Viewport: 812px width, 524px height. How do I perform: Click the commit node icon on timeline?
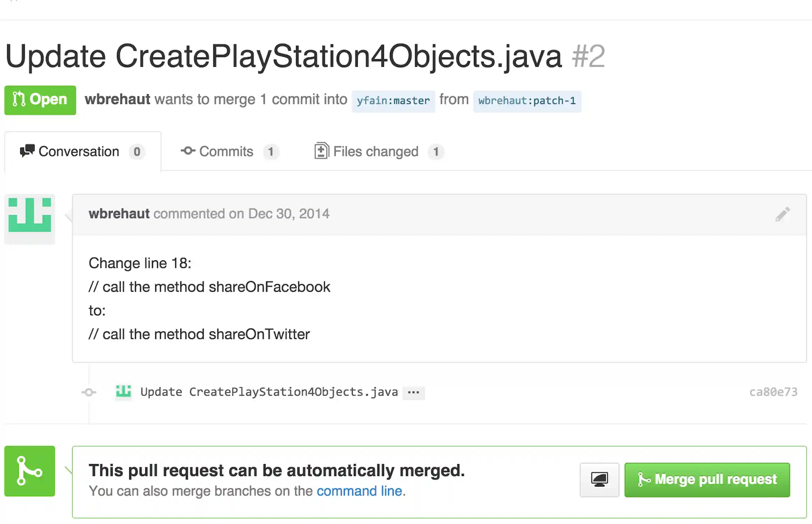(89, 392)
